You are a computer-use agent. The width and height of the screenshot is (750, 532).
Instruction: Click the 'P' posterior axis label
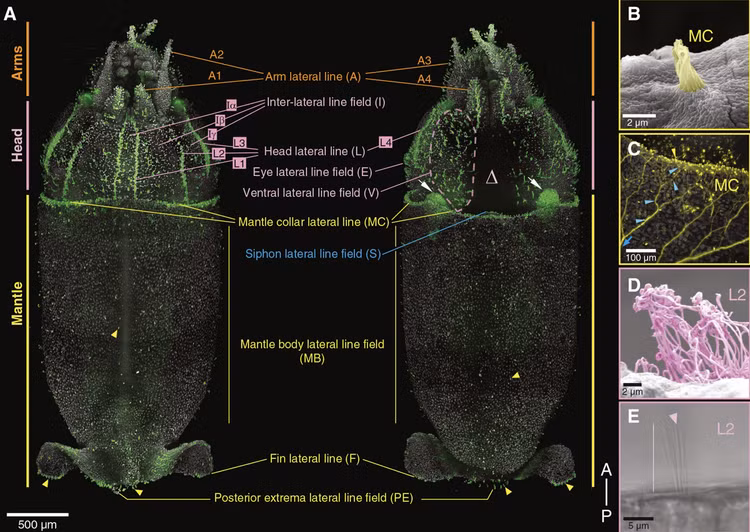[606, 516]
